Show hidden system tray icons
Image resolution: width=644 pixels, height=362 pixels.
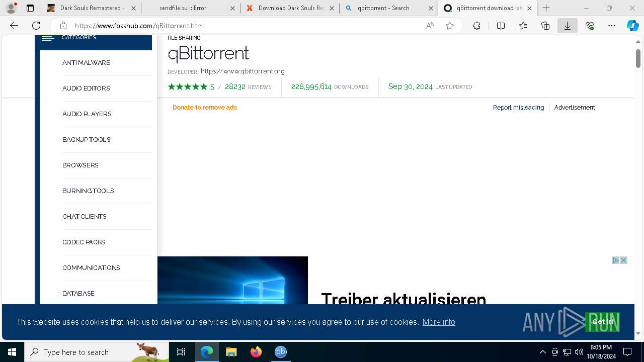[x=542, y=352]
